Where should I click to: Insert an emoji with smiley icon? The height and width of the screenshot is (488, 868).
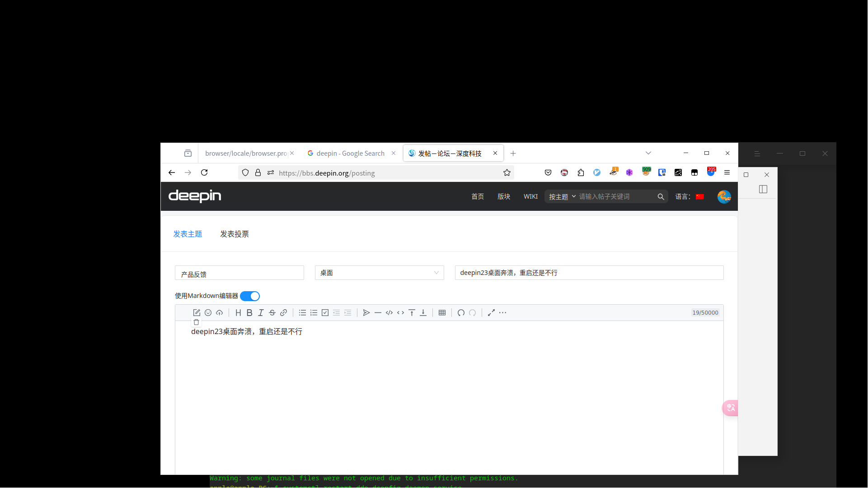[208, 313]
